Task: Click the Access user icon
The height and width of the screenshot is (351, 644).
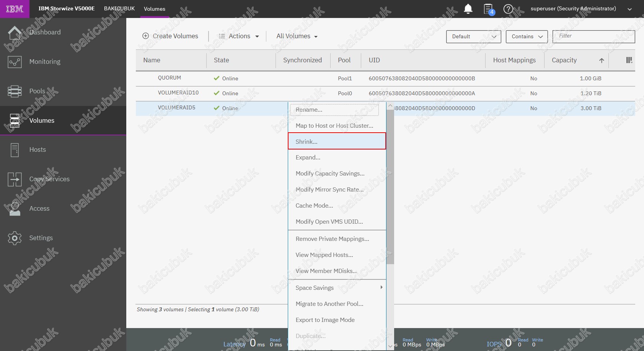Action: point(15,209)
